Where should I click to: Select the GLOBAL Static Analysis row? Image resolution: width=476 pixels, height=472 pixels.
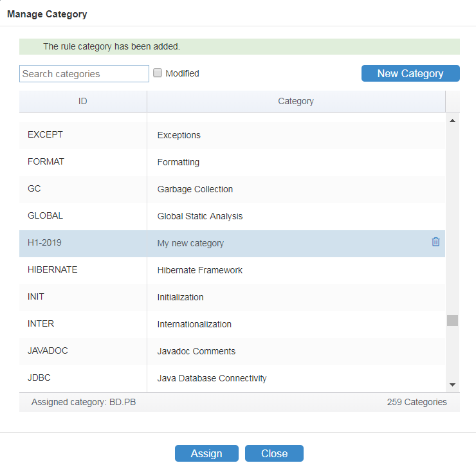(x=232, y=217)
